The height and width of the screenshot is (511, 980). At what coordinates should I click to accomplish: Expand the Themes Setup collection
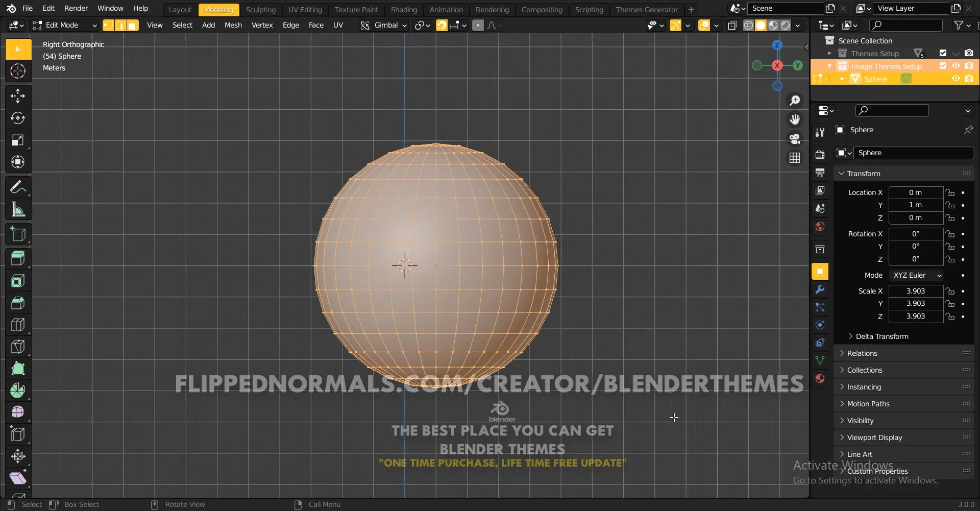pos(829,53)
